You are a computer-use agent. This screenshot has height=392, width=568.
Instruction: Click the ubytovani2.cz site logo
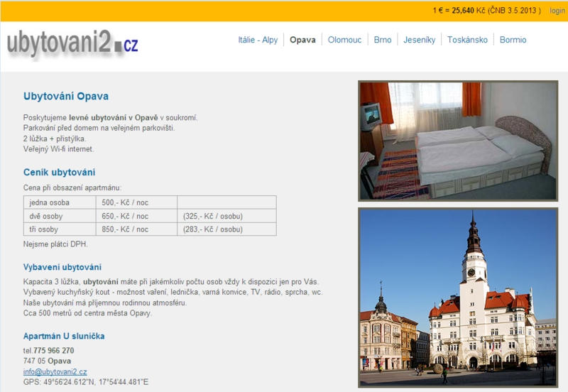coord(72,44)
